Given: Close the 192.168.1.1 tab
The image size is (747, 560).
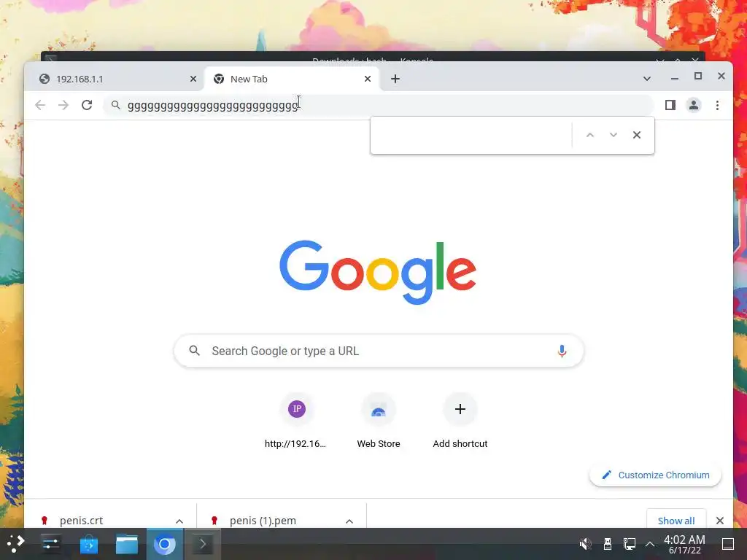Looking at the screenshot, I should (x=193, y=79).
